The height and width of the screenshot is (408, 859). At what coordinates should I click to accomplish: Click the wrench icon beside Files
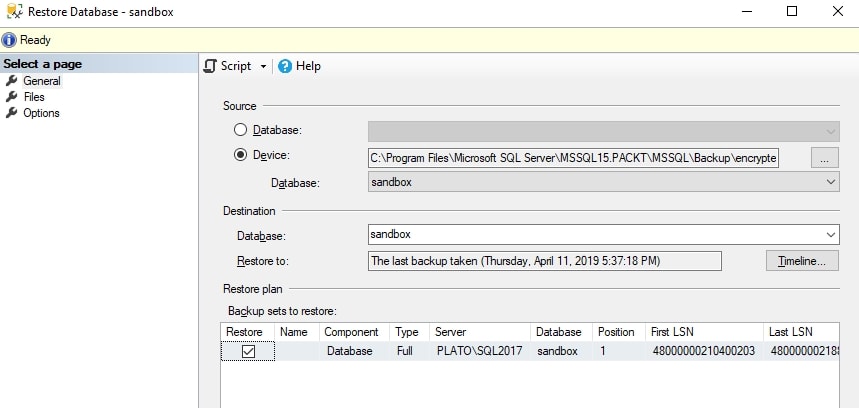pyautogui.click(x=12, y=97)
